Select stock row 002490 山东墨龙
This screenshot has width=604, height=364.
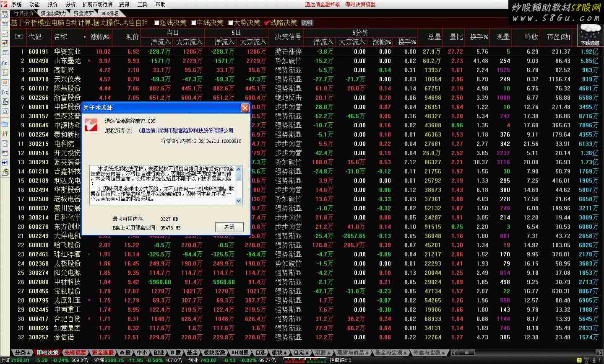[x=306, y=61]
